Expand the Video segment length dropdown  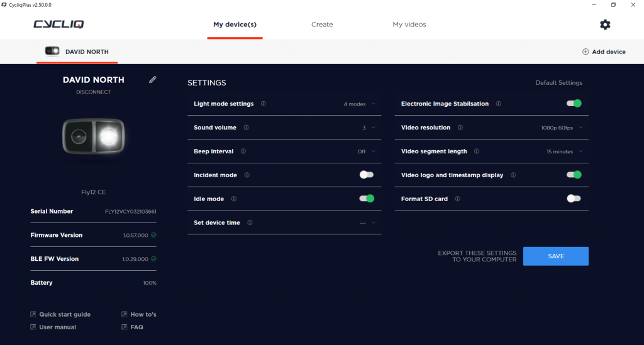coord(564,152)
